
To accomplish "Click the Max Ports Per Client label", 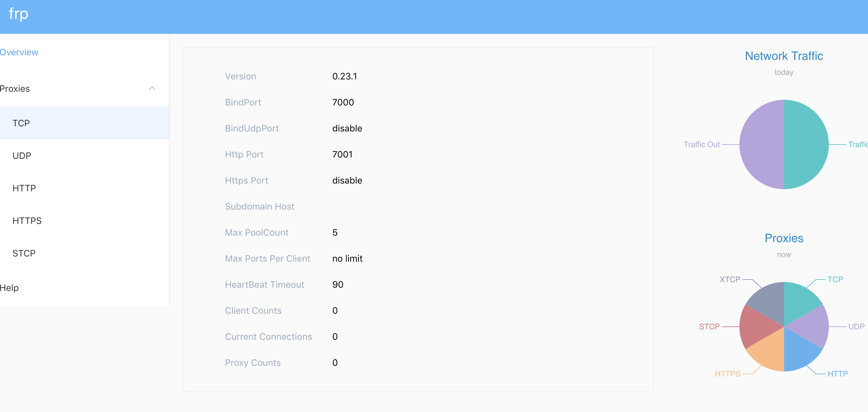I will click(268, 258).
